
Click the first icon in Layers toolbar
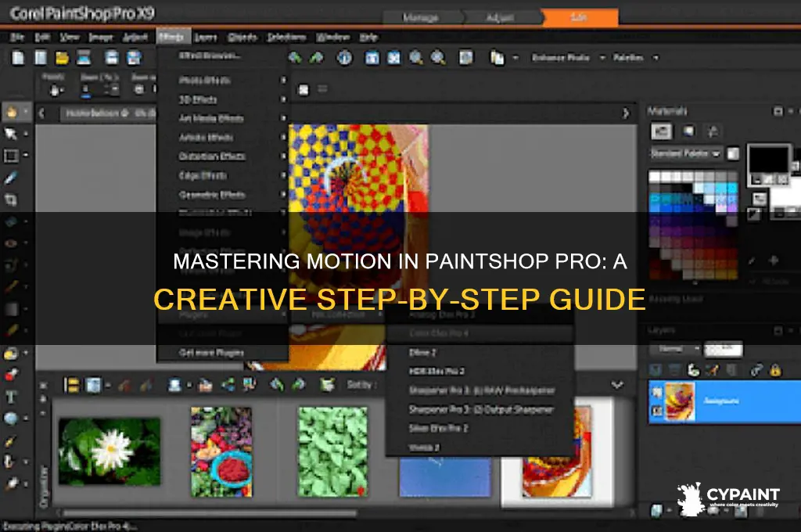click(x=656, y=369)
